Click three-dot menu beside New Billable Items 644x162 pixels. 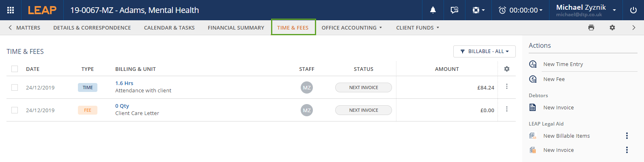(x=627, y=136)
